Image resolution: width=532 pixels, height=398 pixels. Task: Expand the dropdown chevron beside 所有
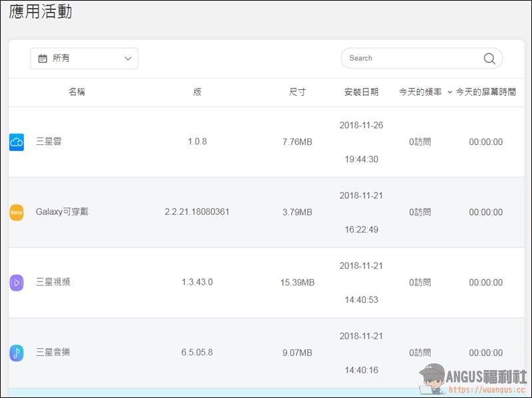(128, 59)
